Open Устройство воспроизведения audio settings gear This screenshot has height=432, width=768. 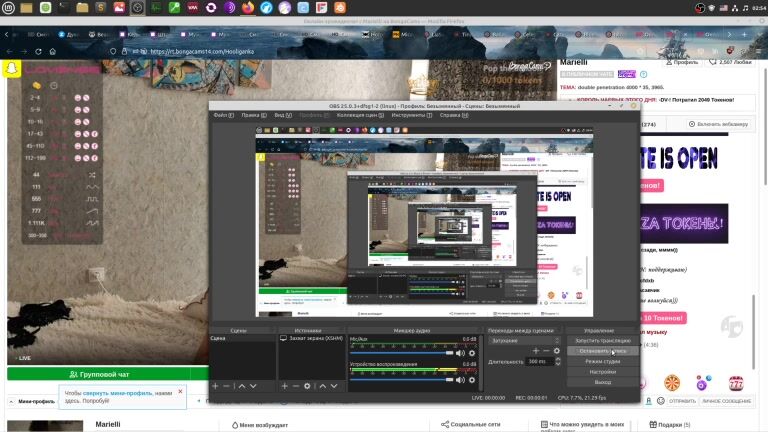472,379
